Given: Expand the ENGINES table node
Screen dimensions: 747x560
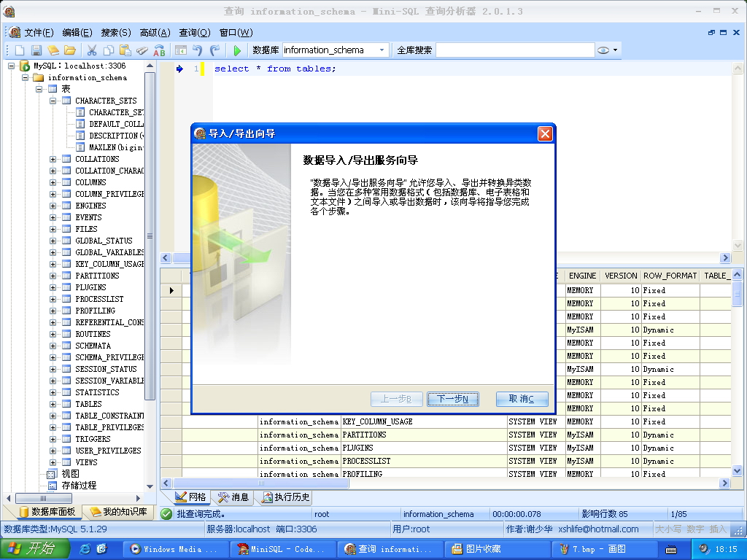Looking at the screenshot, I should tap(53, 206).
